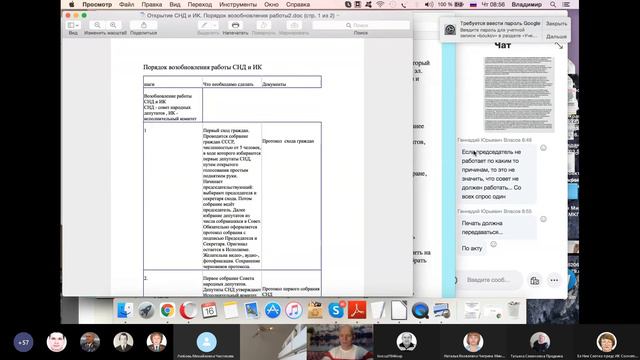This screenshot has width=640, height=360.
Task: Open App Store from the Dock
Action: [273, 311]
